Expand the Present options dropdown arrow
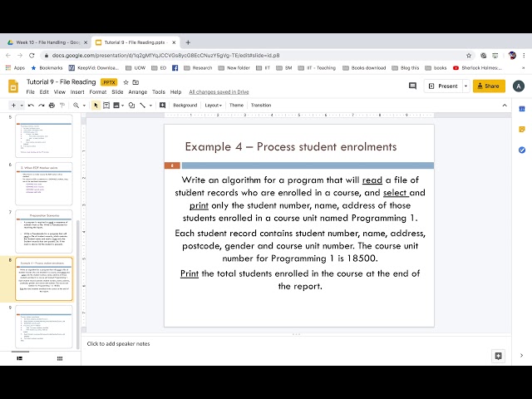The height and width of the screenshot is (399, 532). [465, 86]
